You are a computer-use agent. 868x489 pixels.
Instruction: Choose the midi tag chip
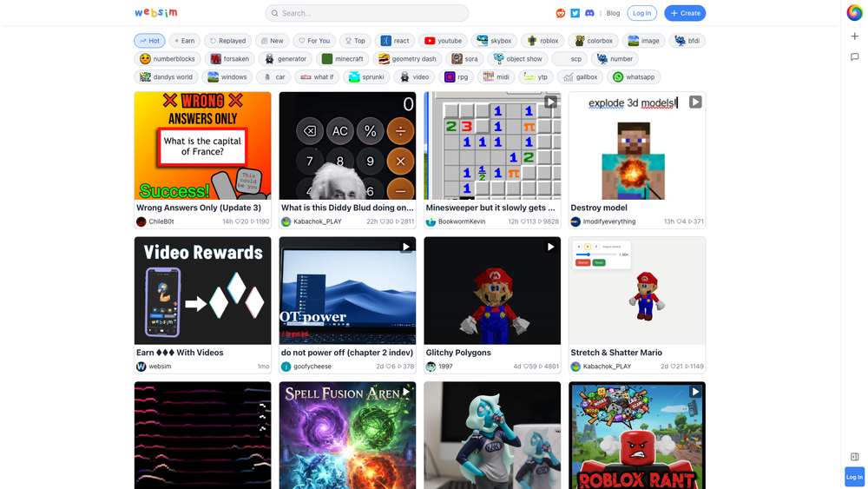(496, 77)
